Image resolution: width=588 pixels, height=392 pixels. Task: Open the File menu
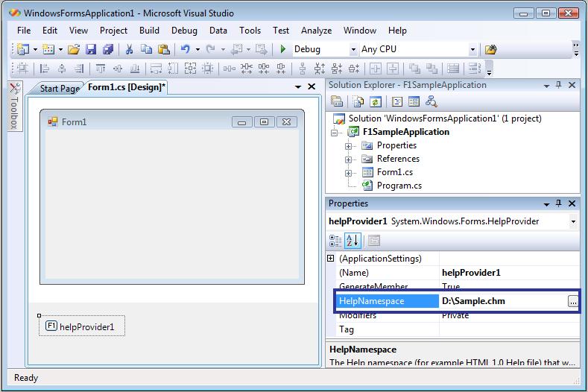point(24,31)
